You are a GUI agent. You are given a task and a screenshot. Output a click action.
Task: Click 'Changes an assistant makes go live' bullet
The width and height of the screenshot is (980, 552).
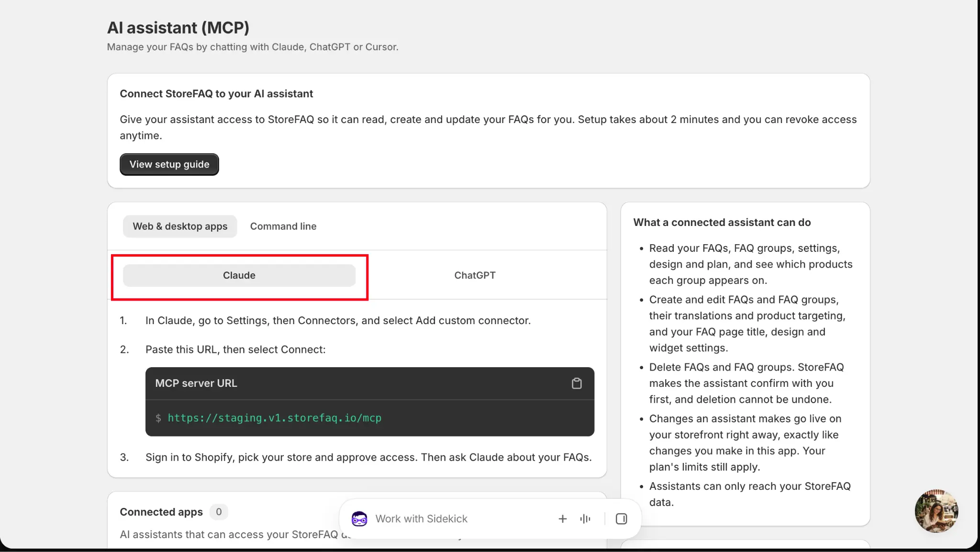[745, 443]
